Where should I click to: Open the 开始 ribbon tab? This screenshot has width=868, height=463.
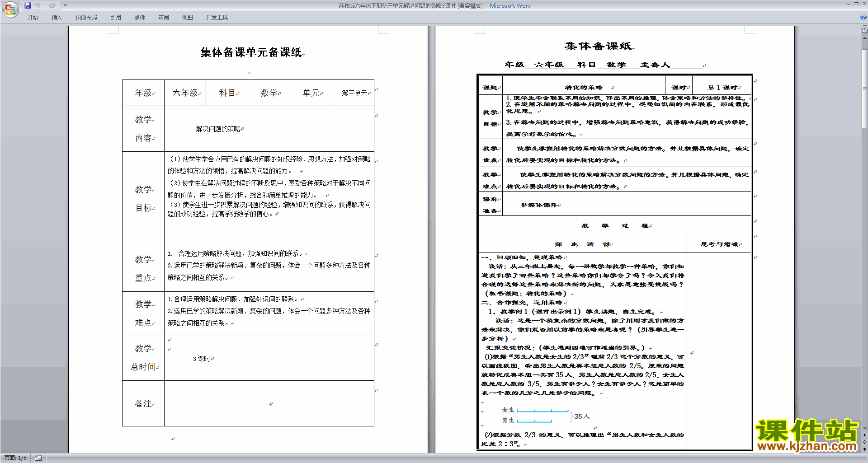(33, 18)
